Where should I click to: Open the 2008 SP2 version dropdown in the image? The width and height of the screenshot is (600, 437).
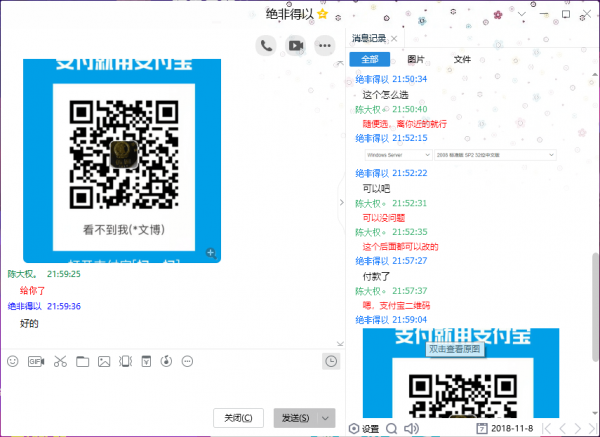click(x=495, y=155)
